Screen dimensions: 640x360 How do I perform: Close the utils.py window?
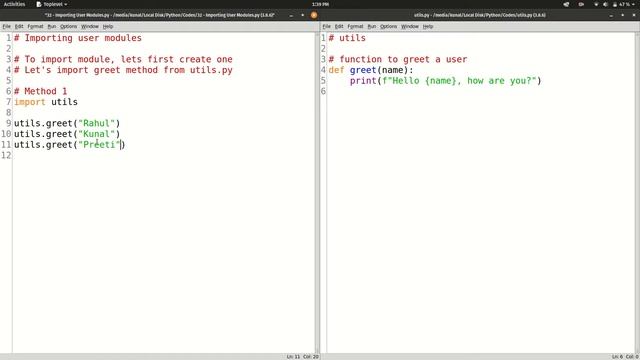634,15
